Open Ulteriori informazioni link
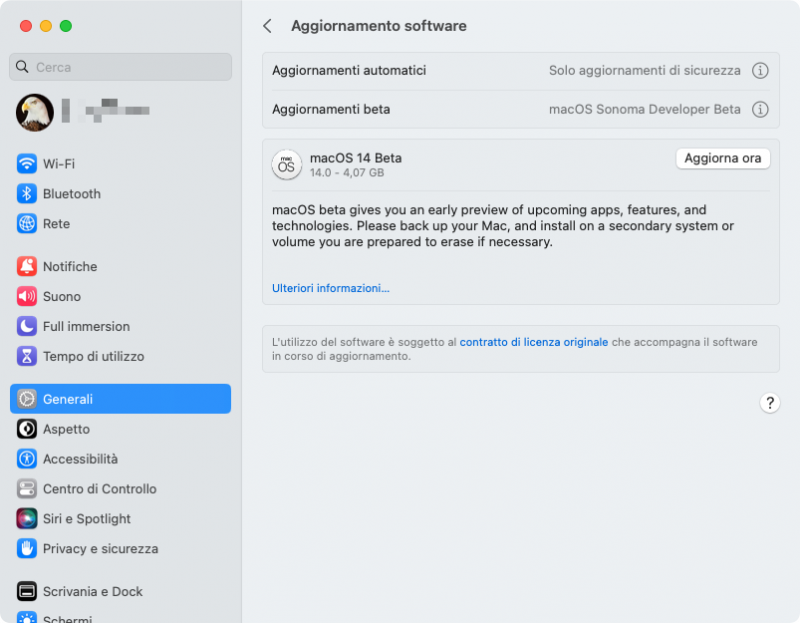The height and width of the screenshot is (623, 800). 331,288
